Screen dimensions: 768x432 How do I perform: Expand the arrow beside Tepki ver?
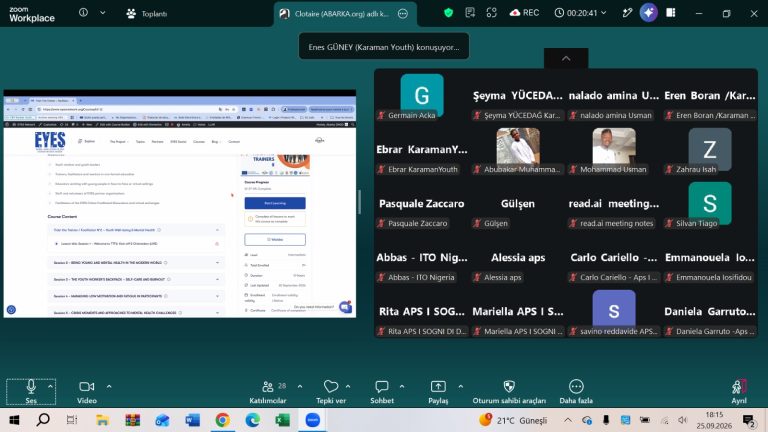click(x=348, y=386)
